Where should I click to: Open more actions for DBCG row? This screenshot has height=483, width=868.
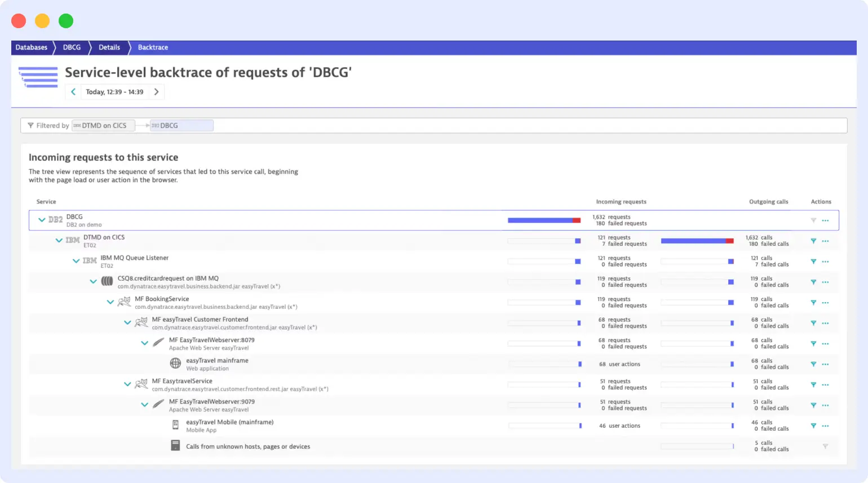[x=825, y=220]
